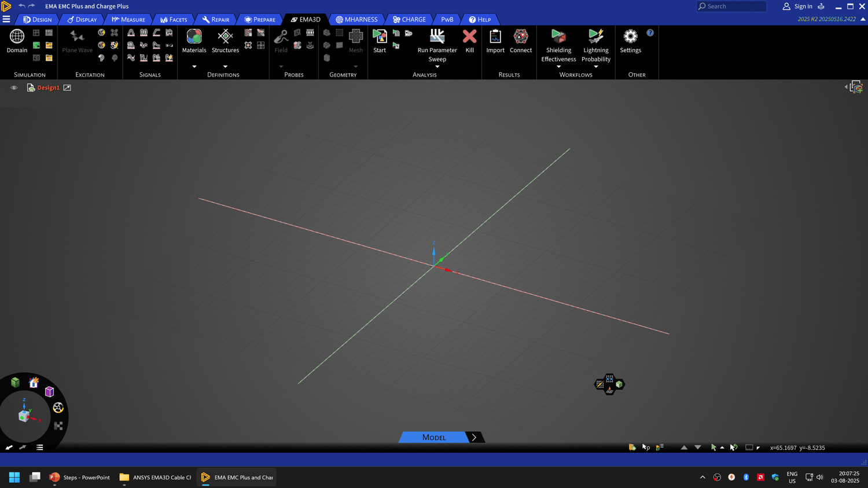This screenshot has height=488, width=868.
Task: Click the Run Parameter Sweep icon
Action: [437, 37]
